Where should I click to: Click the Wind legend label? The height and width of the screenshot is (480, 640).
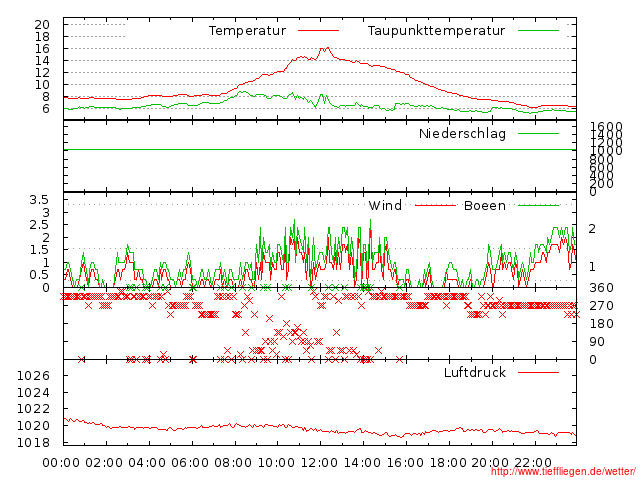point(385,205)
